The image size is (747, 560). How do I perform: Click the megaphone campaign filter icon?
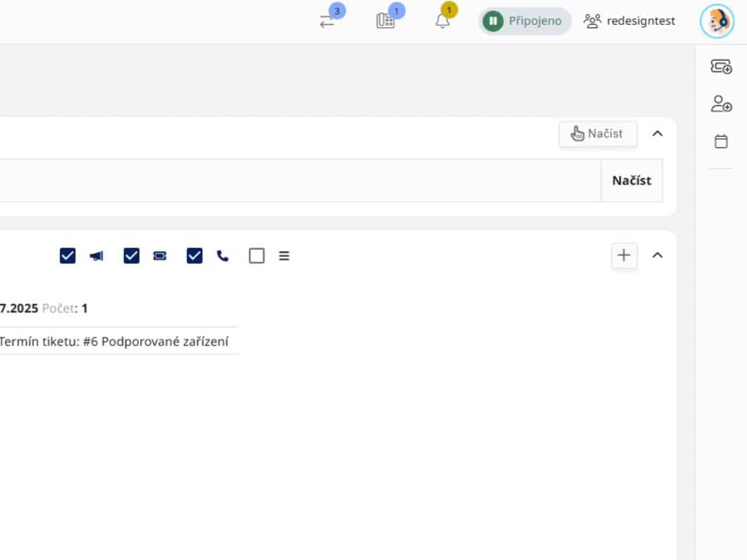96,256
